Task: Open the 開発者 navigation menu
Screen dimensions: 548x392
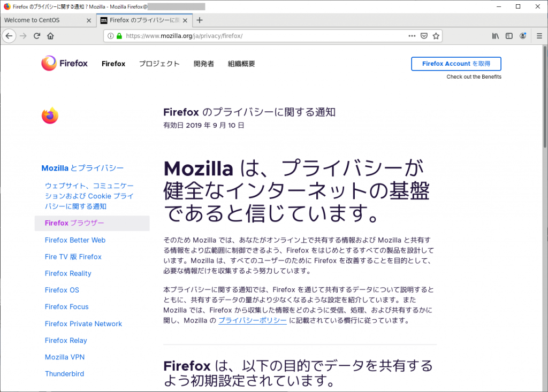Action: (x=204, y=64)
